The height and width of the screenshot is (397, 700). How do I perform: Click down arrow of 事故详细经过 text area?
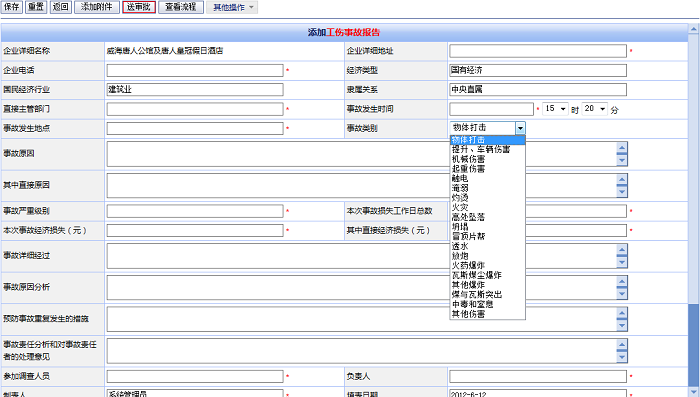(622, 263)
